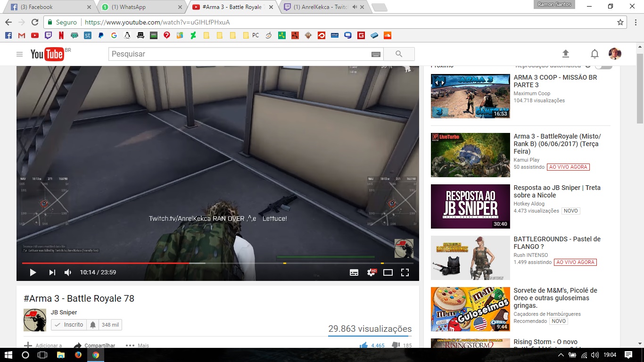The image size is (644, 362).
Task: Mute the audio icon on Twitch tab
Action: tap(355, 7)
